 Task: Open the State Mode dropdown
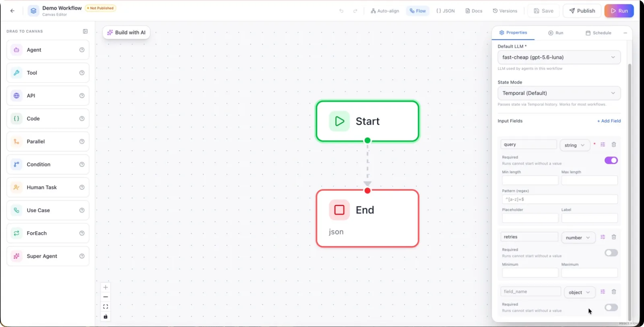[x=559, y=93]
